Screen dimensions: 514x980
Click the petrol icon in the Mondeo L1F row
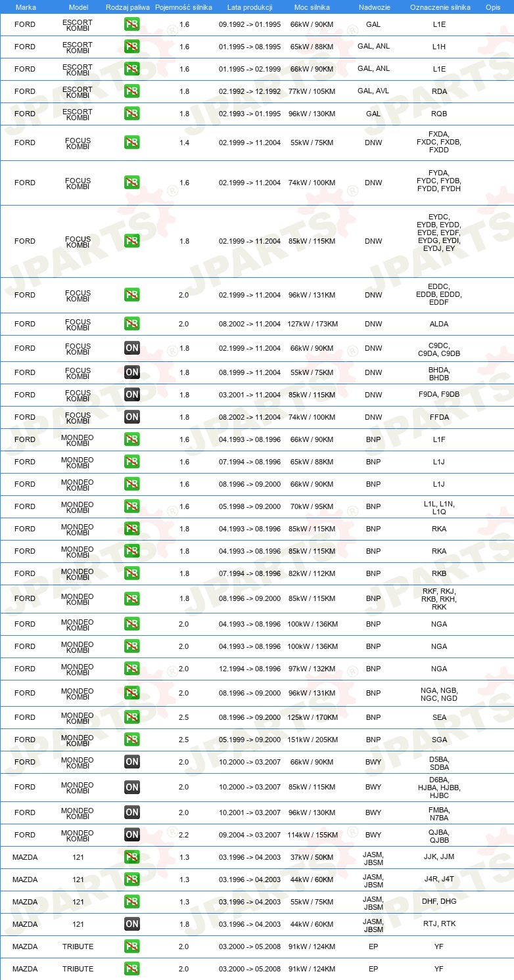(132, 439)
